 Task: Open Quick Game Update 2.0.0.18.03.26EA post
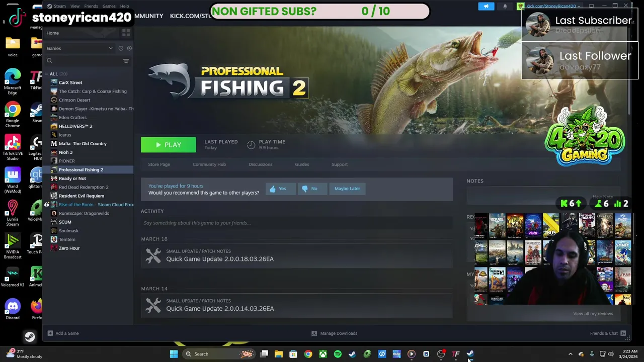pyautogui.click(x=220, y=259)
